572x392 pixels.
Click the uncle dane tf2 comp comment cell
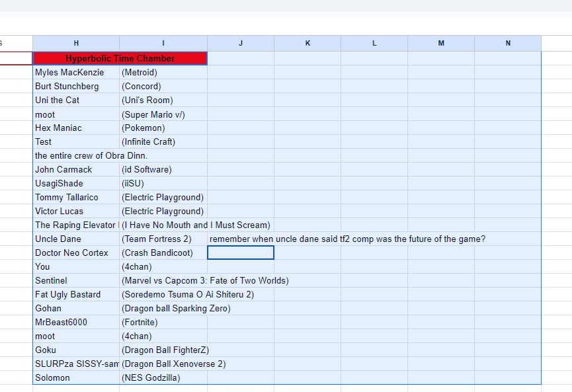pyautogui.click(x=241, y=239)
